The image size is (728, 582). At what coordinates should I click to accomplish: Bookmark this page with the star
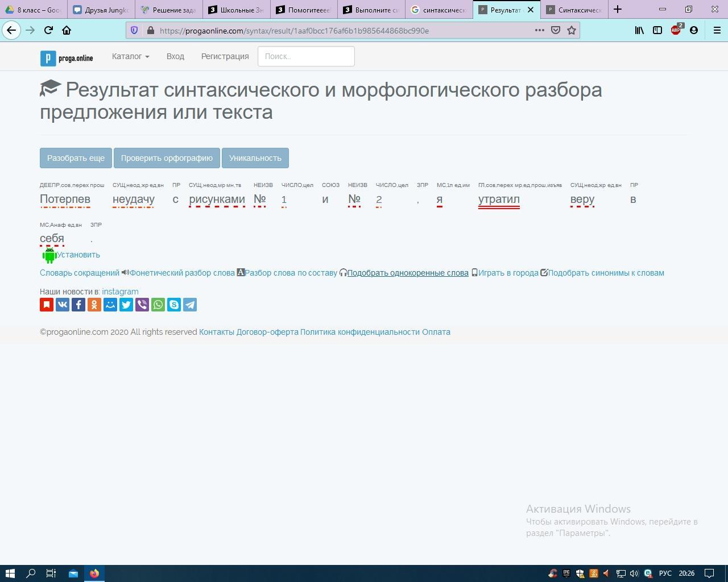click(572, 30)
